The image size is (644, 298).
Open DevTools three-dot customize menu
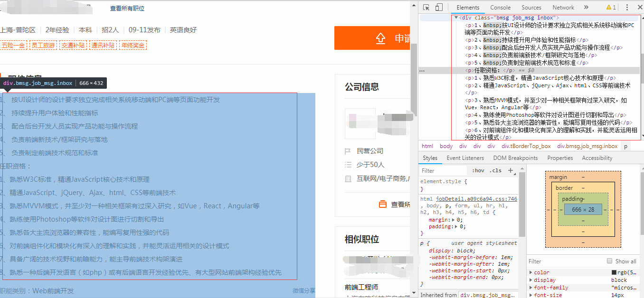[627, 7]
